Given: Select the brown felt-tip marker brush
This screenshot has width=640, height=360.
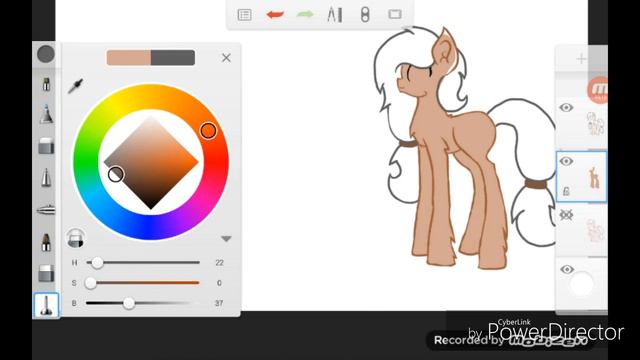Looking at the screenshot, I should tap(46, 242).
